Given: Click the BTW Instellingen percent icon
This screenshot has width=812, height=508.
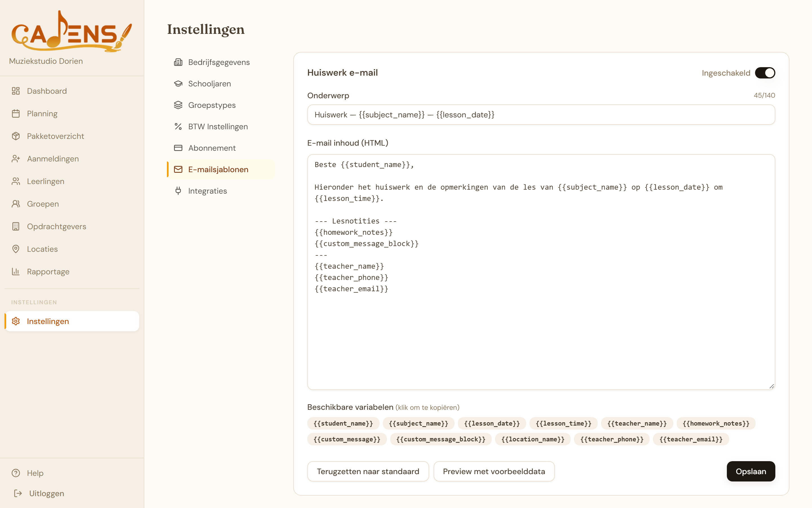Looking at the screenshot, I should (x=178, y=127).
